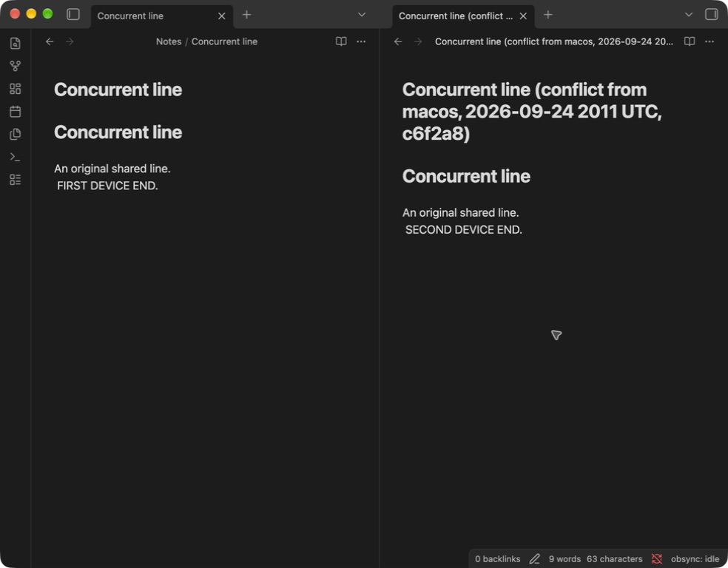Navigate forward in the Concurrent line pane

(70, 41)
